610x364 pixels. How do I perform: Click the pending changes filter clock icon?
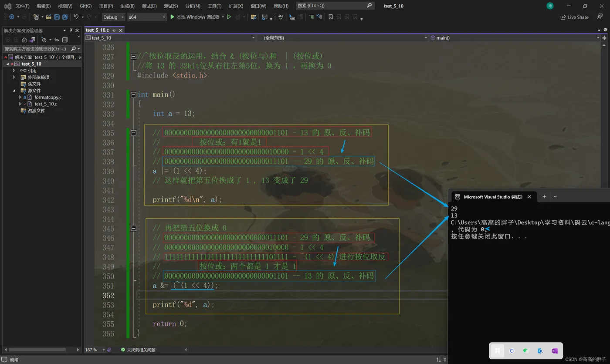[x=44, y=40]
